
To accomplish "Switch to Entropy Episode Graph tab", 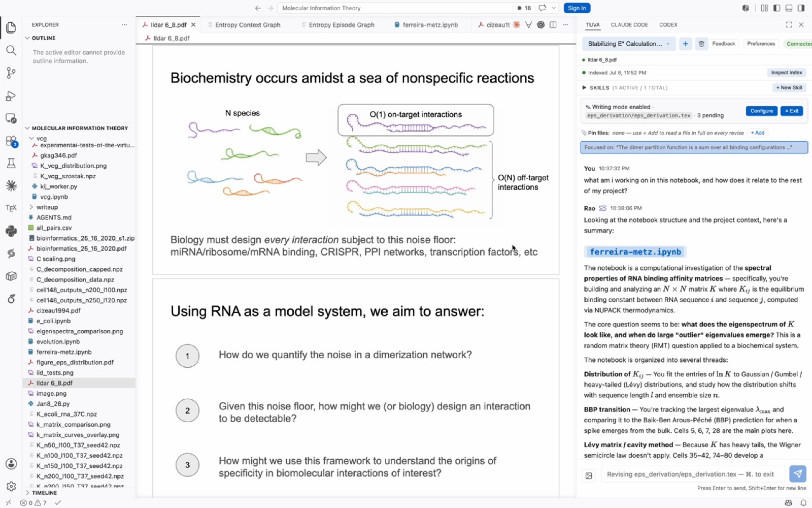I will pyautogui.click(x=341, y=25).
